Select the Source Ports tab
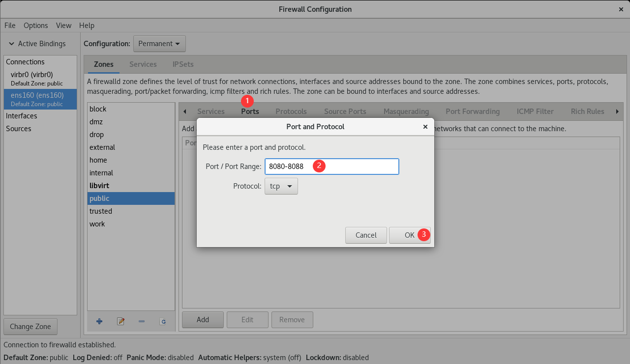Image resolution: width=630 pixels, height=364 pixels. click(x=345, y=112)
